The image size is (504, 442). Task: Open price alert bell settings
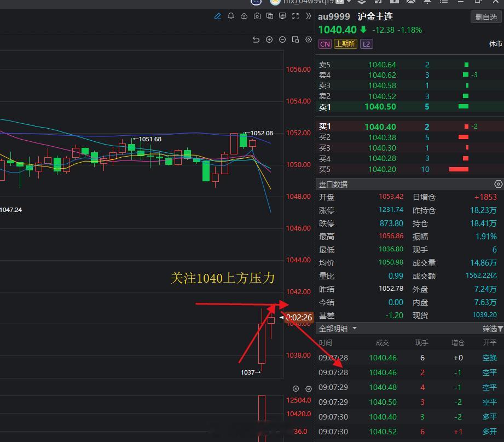click(x=231, y=16)
